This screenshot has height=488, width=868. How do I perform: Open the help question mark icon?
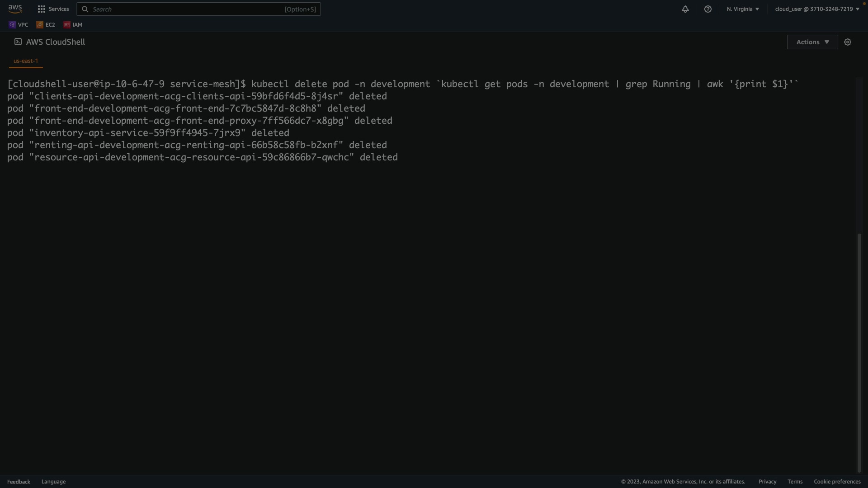[708, 9]
